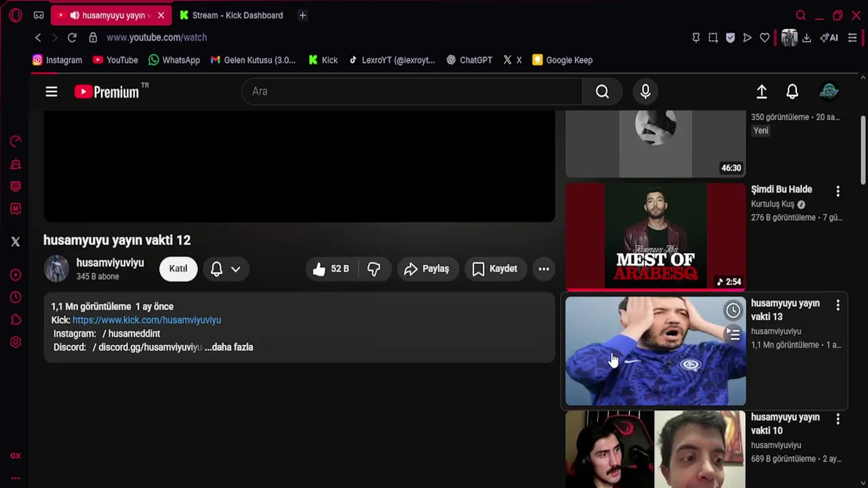Like the video with 52 B likes
The image size is (868, 488).
click(331, 269)
